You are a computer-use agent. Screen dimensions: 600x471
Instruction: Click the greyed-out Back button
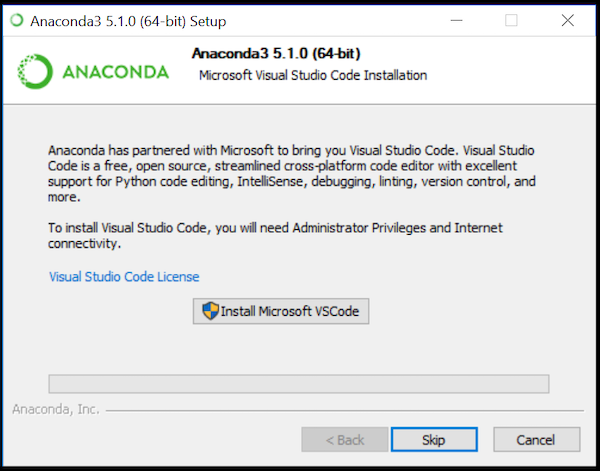point(344,440)
